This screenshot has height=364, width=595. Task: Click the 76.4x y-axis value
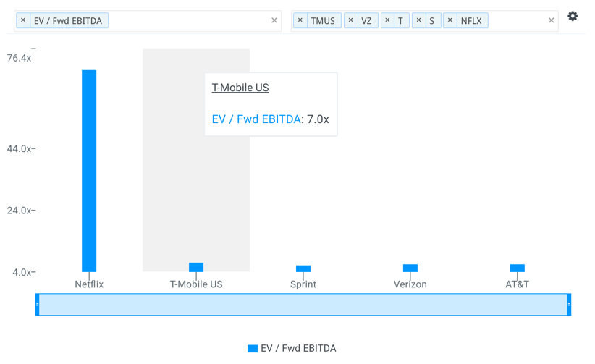(19, 58)
